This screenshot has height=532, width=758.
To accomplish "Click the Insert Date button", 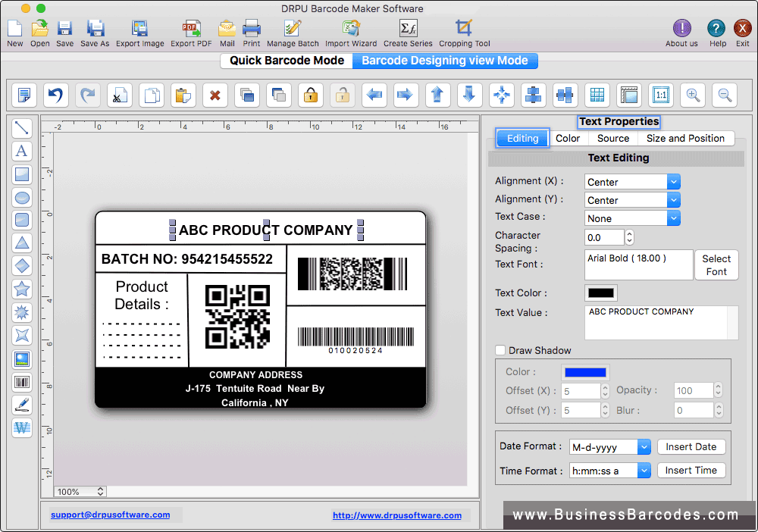I will (x=691, y=447).
